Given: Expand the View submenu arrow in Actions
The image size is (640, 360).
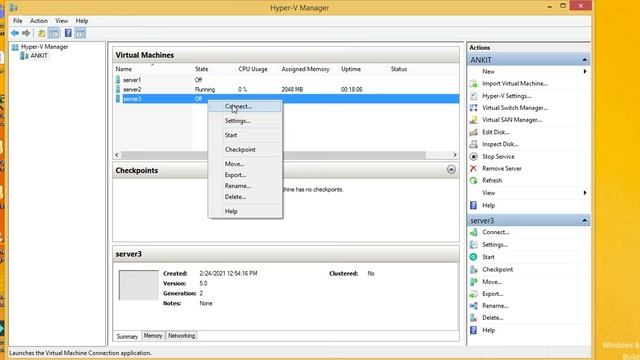Looking at the screenshot, I should tap(585, 193).
